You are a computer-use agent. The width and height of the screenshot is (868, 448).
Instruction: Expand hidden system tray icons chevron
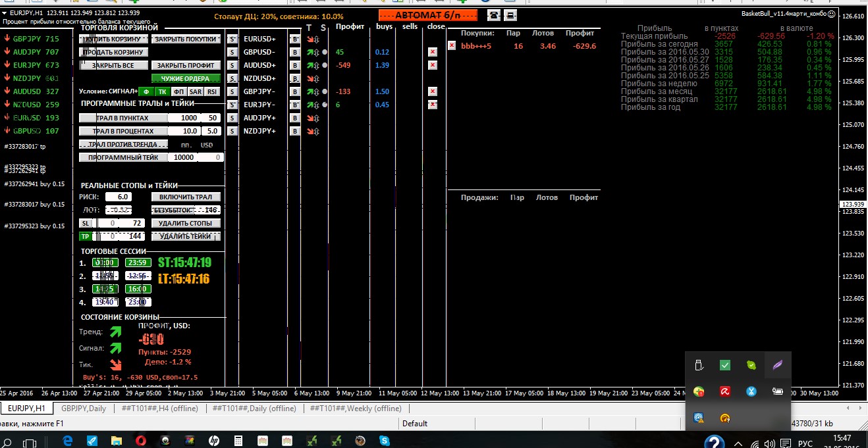[738, 443]
